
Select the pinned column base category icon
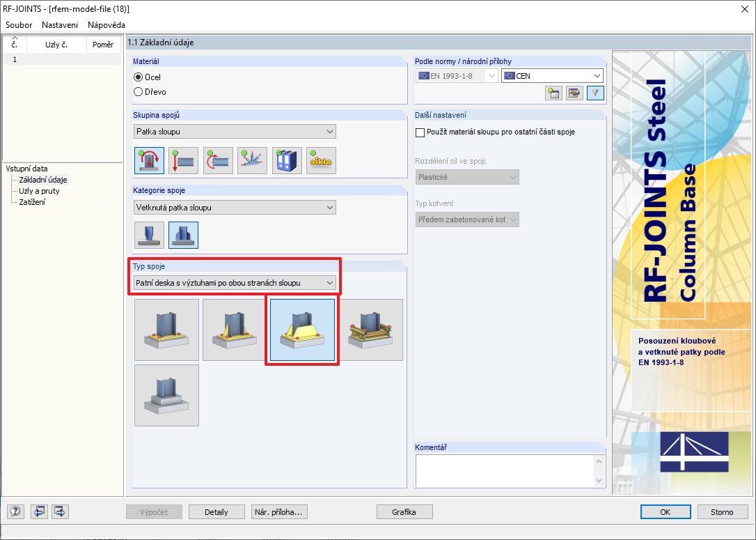149,235
